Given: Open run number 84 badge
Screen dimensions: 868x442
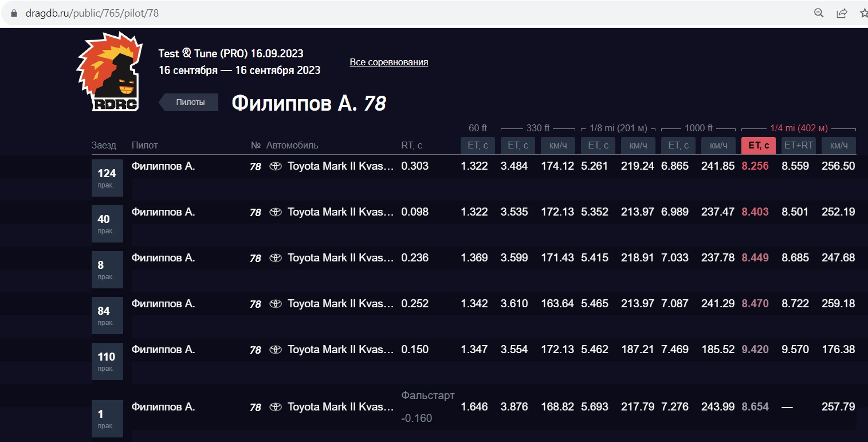Looking at the screenshot, I should [107, 315].
